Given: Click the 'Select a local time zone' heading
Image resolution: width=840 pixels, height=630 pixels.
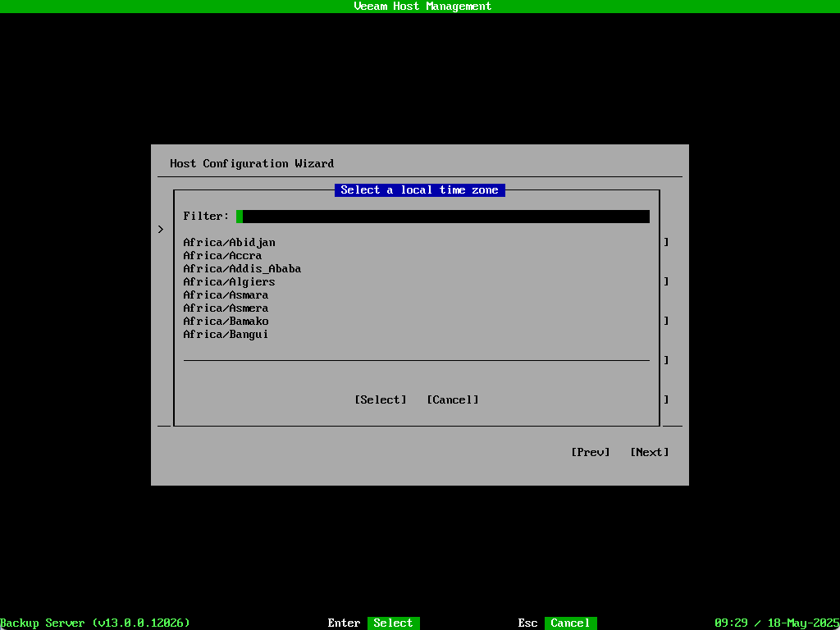Looking at the screenshot, I should [419, 190].
